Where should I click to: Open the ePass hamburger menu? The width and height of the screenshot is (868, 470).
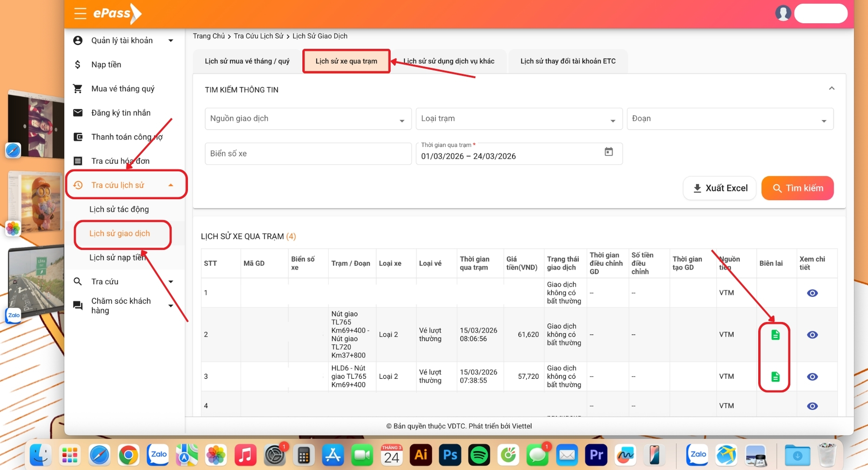[80, 13]
